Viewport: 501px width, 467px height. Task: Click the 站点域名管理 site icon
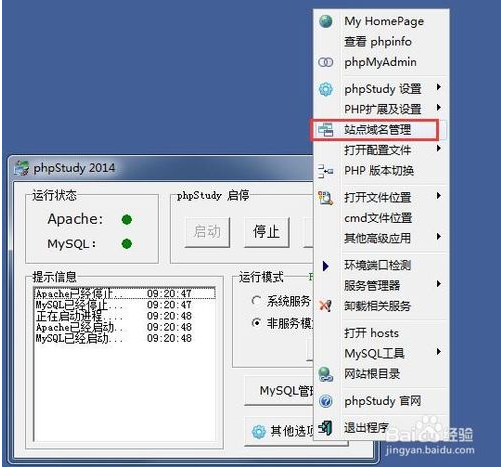pos(325,130)
